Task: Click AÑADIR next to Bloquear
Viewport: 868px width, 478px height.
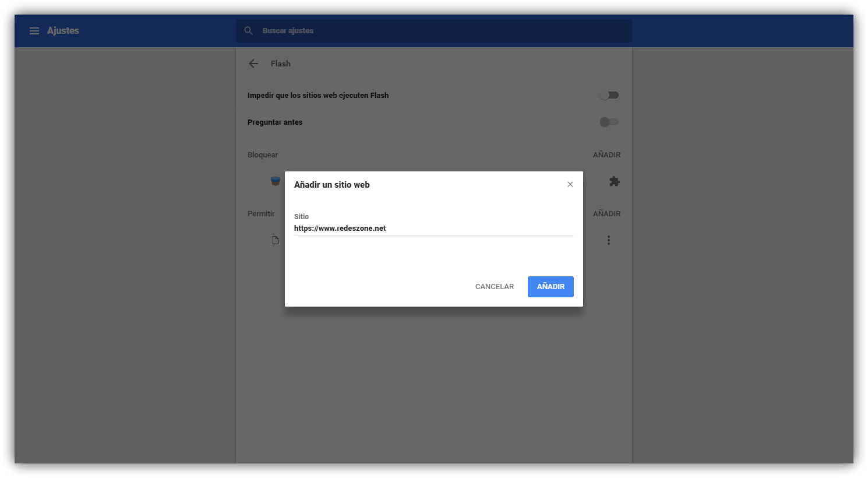Action: [x=606, y=155]
